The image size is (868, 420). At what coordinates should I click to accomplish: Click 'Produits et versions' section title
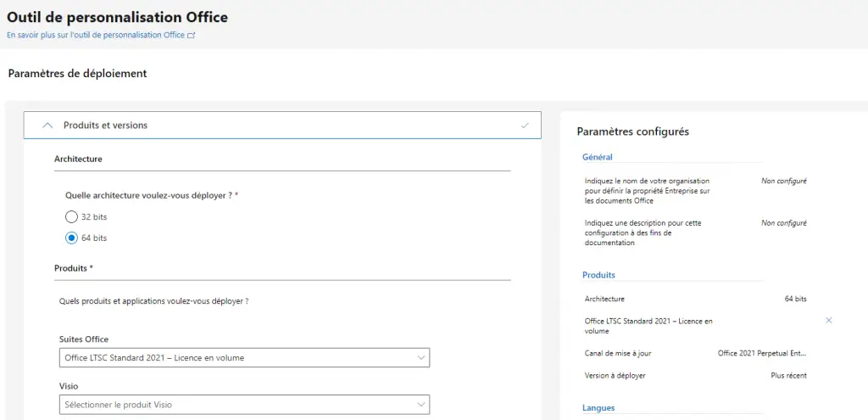[105, 126]
